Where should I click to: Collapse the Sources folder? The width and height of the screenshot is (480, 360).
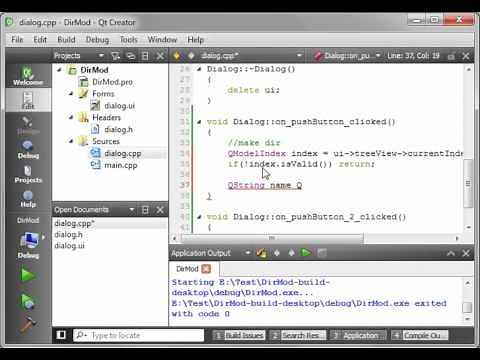tap(71, 141)
